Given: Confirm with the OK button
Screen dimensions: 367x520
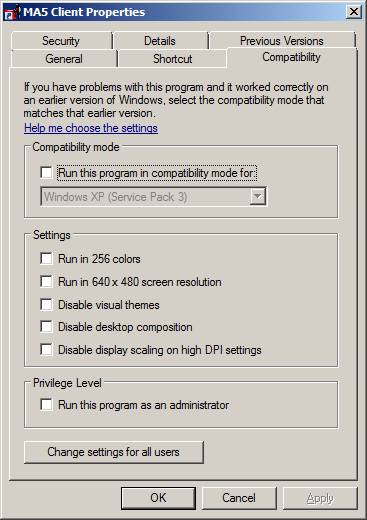Looking at the screenshot, I should point(158,498).
